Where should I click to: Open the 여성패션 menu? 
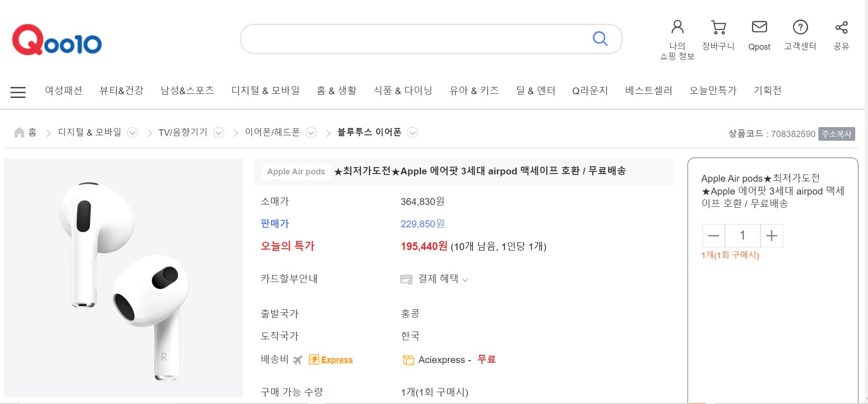pyautogui.click(x=63, y=91)
